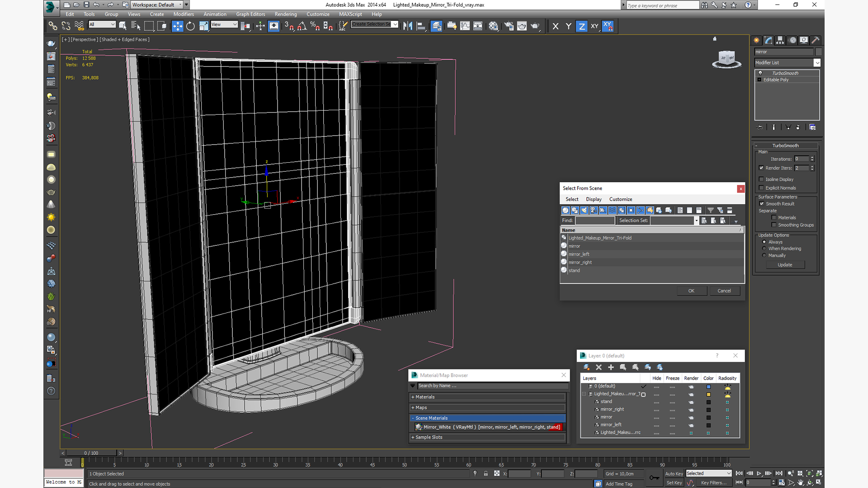Screen dimensions: 868x488
Task: Click the TurboSmooth Update button
Action: pos(785,265)
